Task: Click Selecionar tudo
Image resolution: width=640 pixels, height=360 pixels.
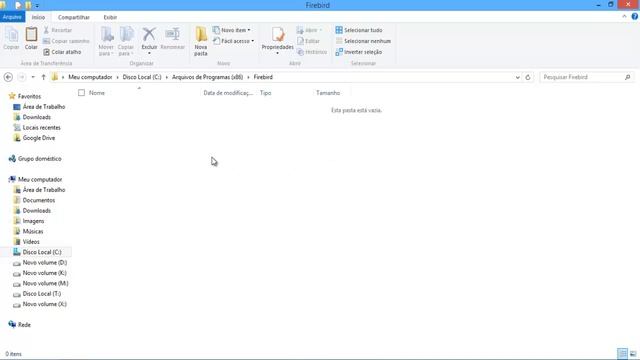Action: tap(359, 30)
